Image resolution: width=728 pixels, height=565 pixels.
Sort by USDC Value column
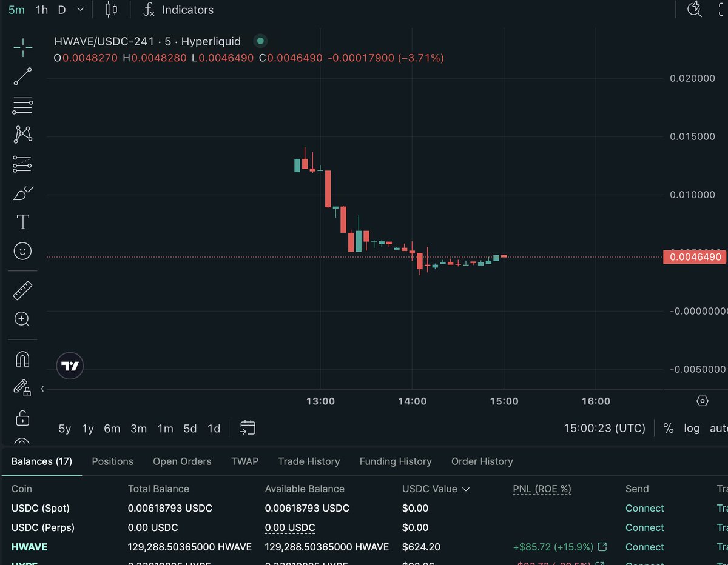click(436, 489)
